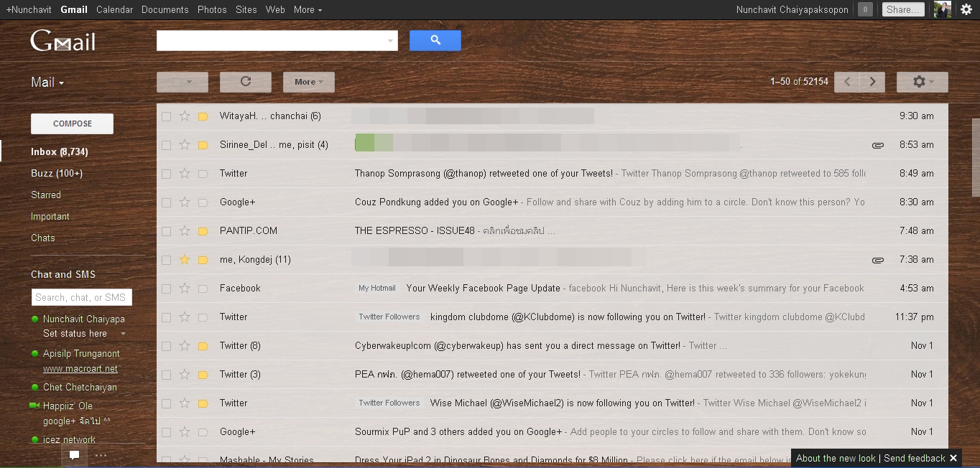Check the Facebook weekly update email checkbox
The width and height of the screenshot is (980, 468).
pos(166,289)
